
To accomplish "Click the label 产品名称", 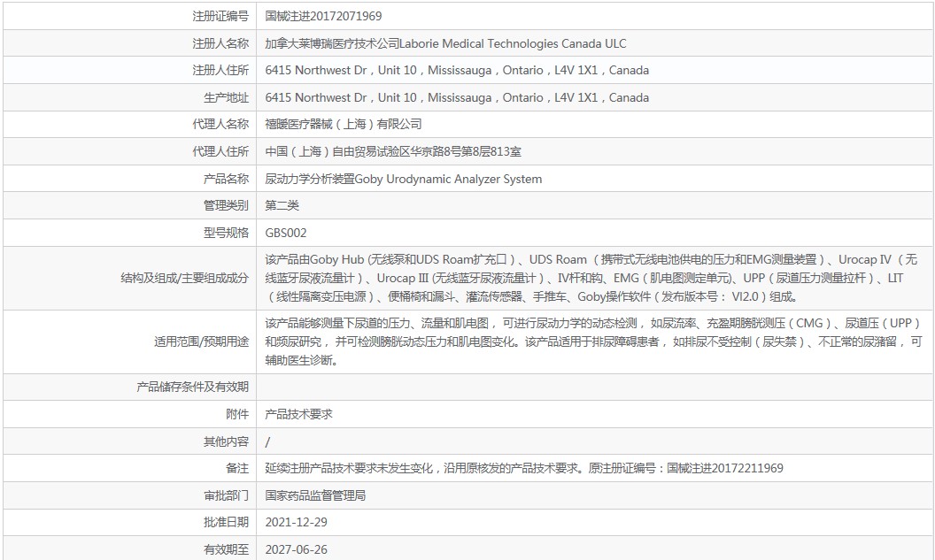I will click(x=226, y=179).
